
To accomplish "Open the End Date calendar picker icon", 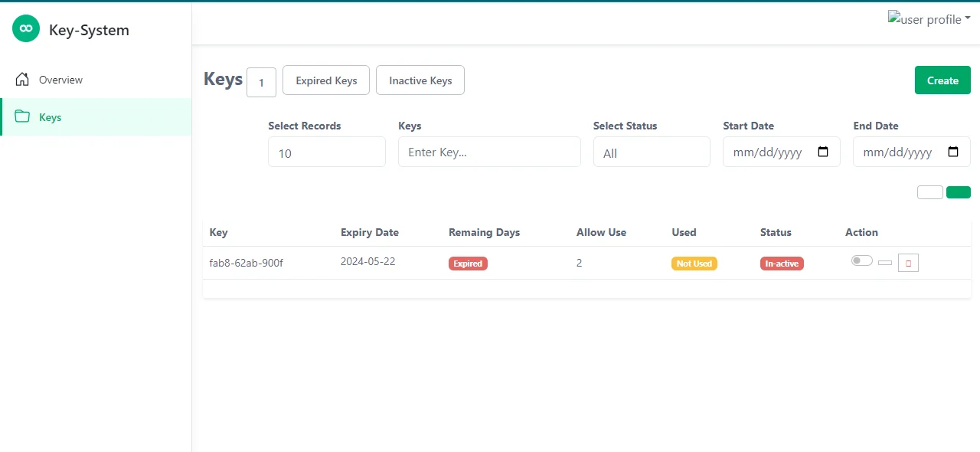I will [953, 152].
